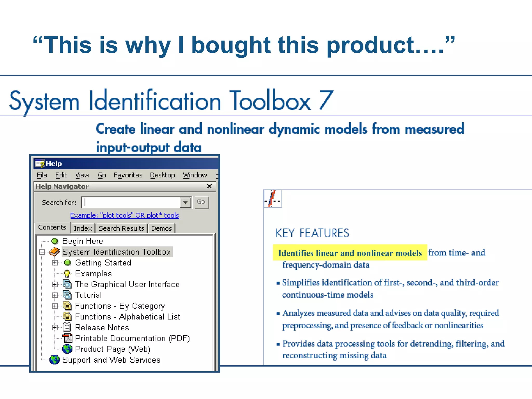Click the Tutorial document icon

pyautogui.click(x=67, y=295)
